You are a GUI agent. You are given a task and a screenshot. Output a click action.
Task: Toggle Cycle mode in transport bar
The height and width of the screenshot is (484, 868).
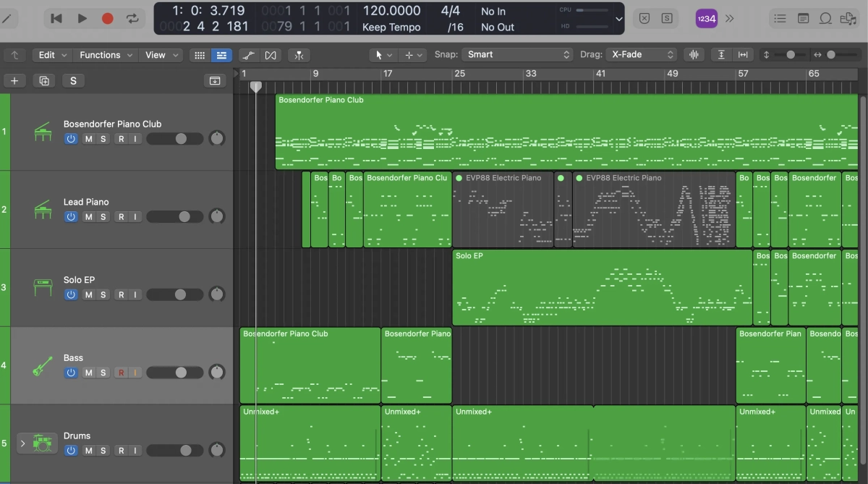pos(132,19)
